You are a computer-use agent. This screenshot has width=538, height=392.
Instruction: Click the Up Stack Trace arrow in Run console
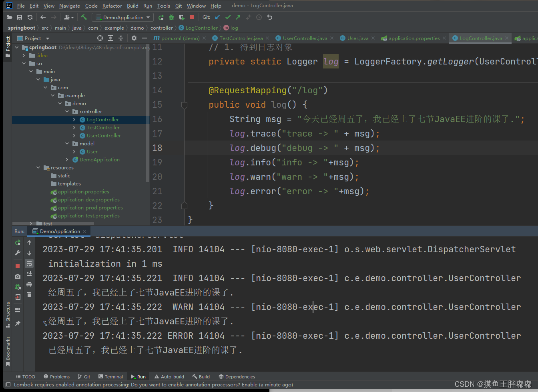[29, 243]
